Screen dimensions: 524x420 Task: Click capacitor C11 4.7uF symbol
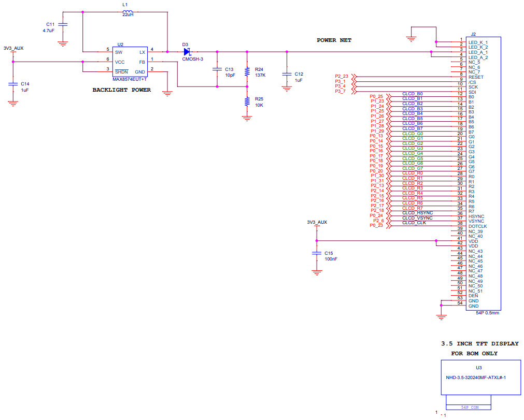point(63,24)
